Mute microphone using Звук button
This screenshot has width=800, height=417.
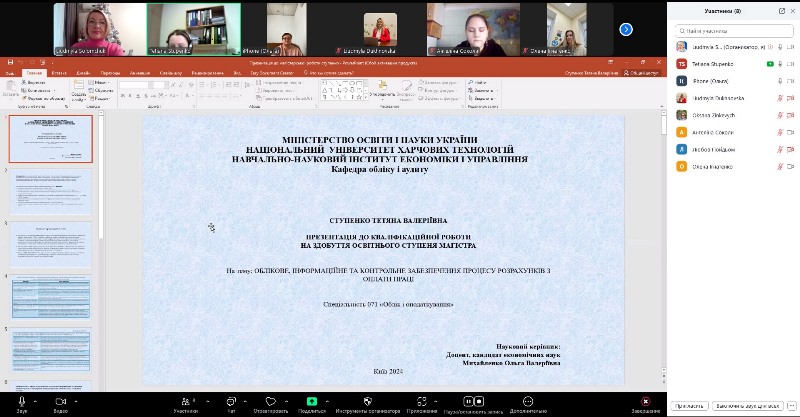click(21, 401)
